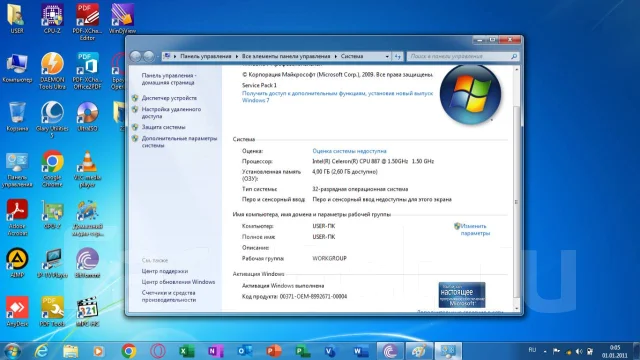Open Windows Explorer from the taskbar
Viewport: 640px width, 360px height.
pyautogui.click(x=71, y=351)
